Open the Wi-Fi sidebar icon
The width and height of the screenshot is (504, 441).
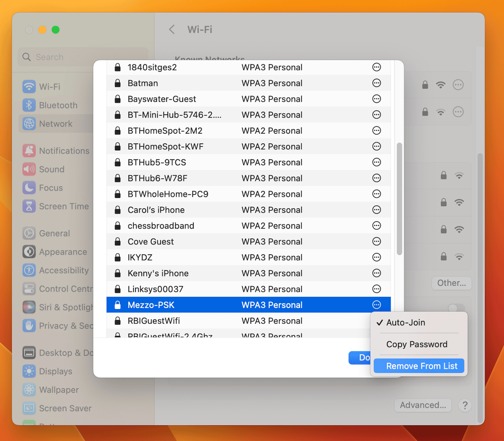pos(29,87)
